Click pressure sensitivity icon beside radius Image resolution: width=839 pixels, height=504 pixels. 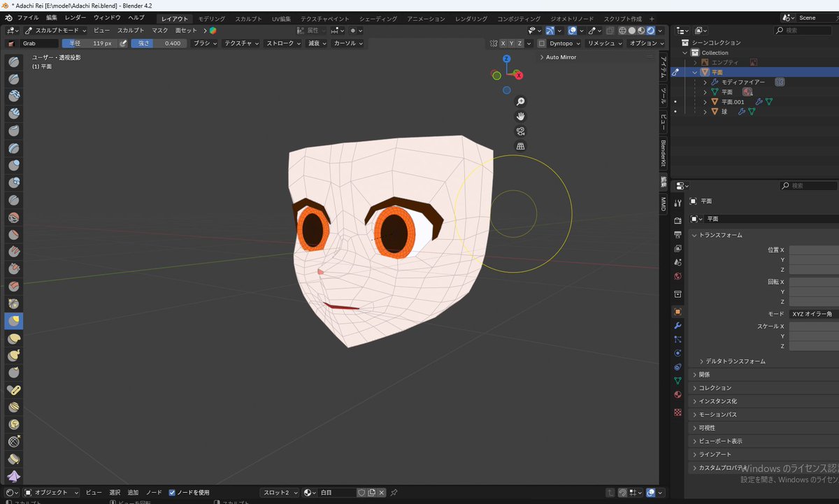(x=124, y=43)
